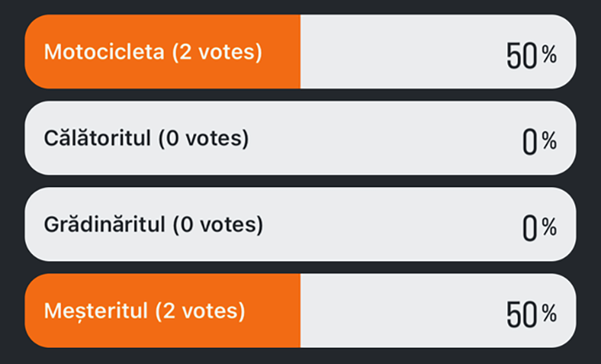Click the percent sign on the Meșteritul result
The width and height of the screenshot is (601, 364).
tap(549, 315)
